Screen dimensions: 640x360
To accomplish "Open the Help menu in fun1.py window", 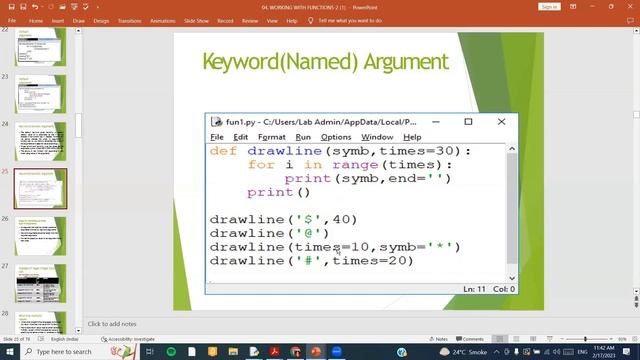I will pyautogui.click(x=412, y=137).
